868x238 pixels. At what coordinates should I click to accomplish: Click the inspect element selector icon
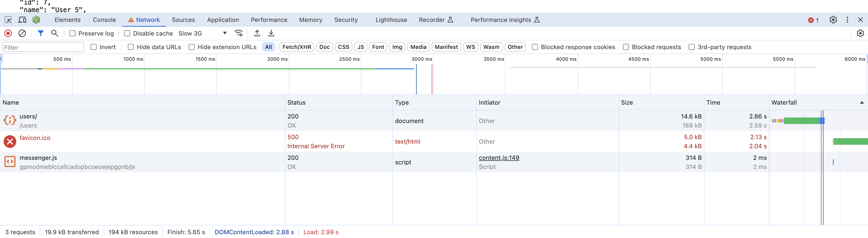8,20
